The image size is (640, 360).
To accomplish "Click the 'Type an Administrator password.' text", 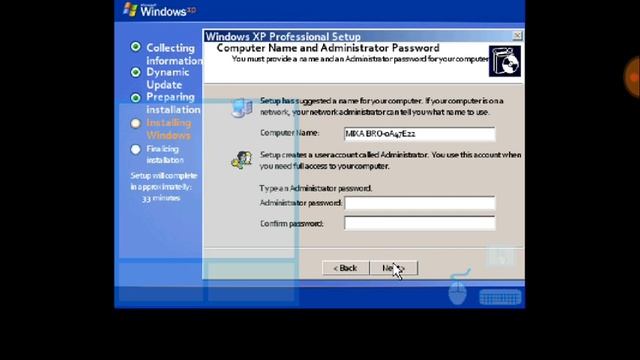I will tap(316, 188).
